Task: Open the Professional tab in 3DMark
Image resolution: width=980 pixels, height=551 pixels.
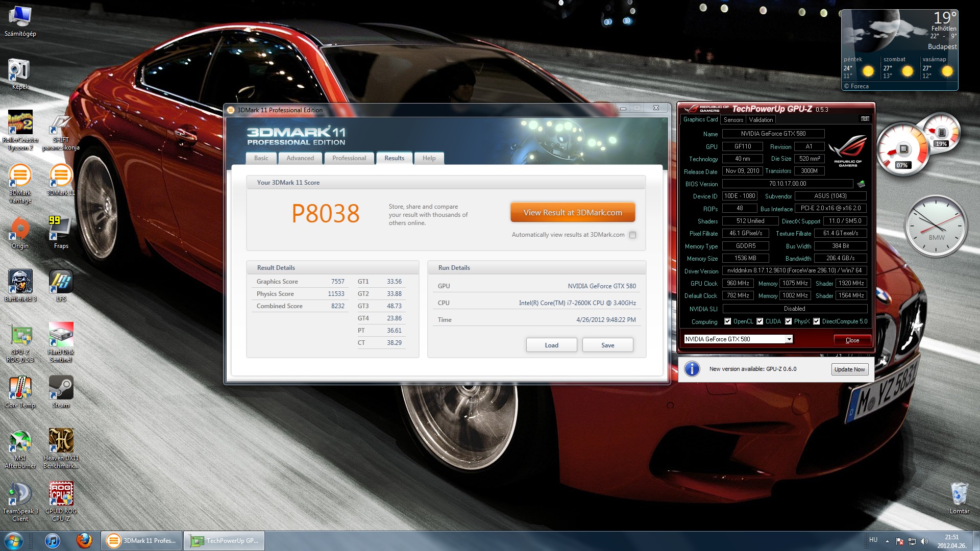Action: click(349, 158)
